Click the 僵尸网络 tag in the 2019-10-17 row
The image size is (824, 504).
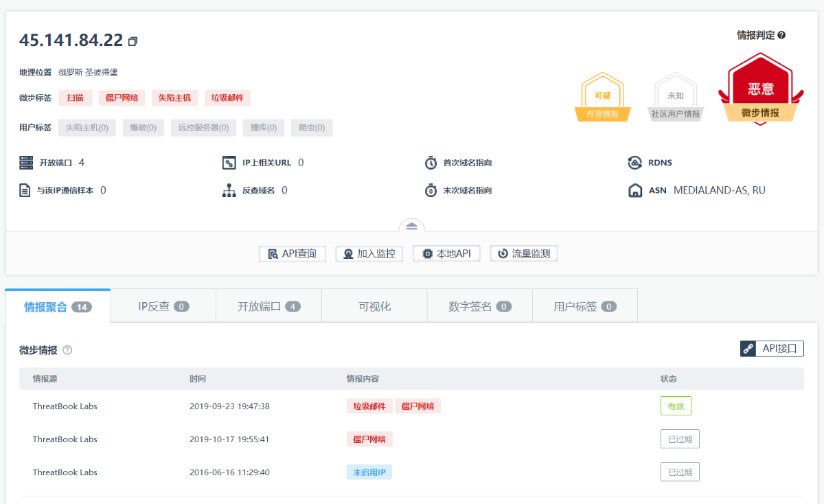pyautogui.click(x=369, y=439)
